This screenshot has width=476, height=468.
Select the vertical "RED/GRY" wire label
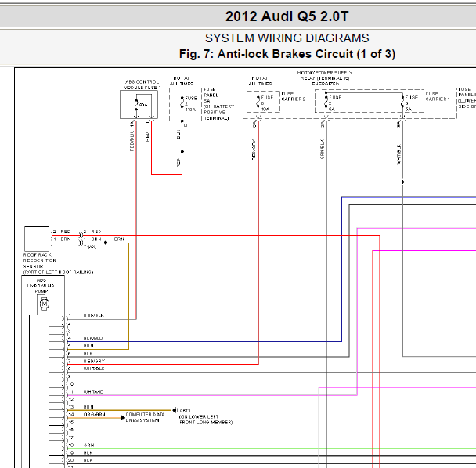click(x=254, y=150)
